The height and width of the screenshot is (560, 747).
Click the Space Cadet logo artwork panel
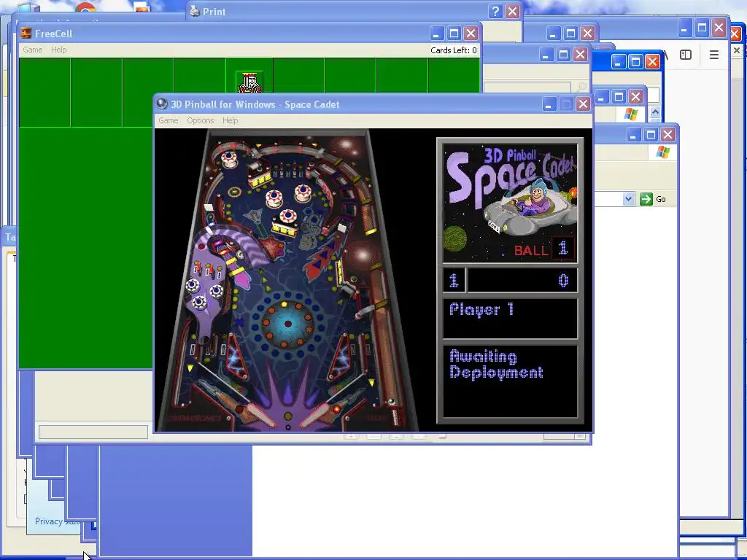[x=510, y=203]
